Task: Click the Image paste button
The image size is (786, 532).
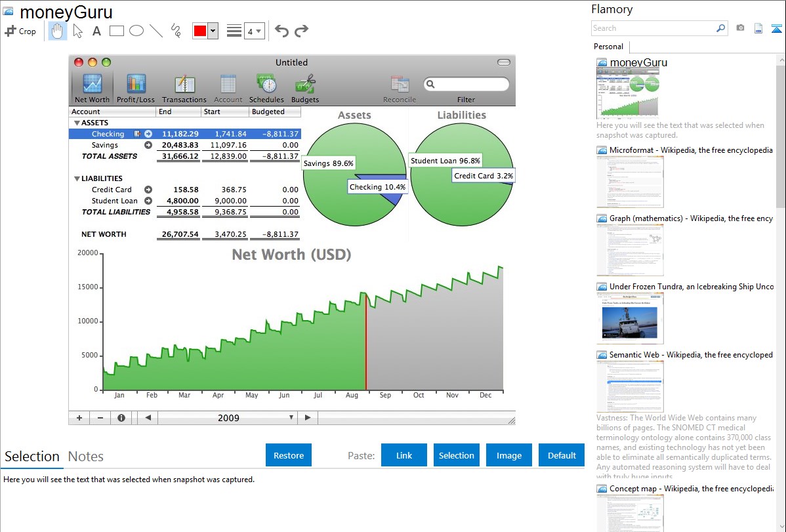Action: click(x=509, y=455)
